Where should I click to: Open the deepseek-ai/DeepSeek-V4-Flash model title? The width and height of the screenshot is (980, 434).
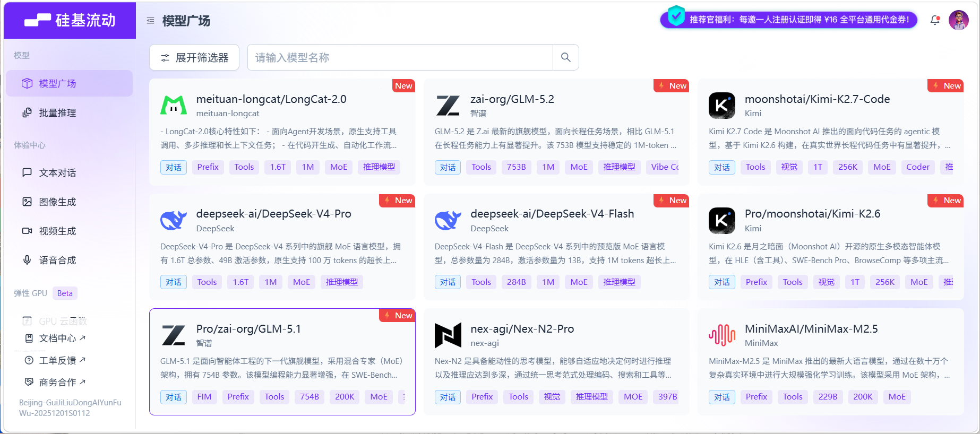pyautogui.click(x=552, y=214)
